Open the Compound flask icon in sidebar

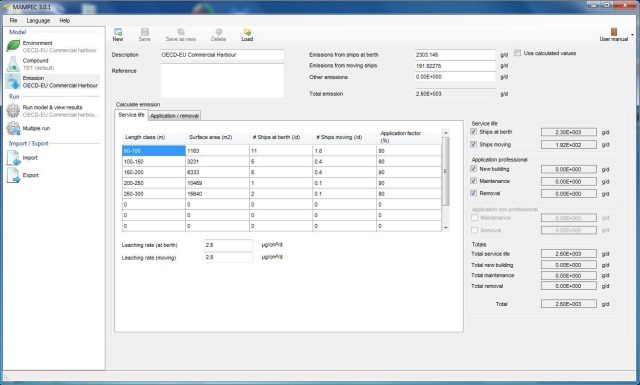(13, 64)
